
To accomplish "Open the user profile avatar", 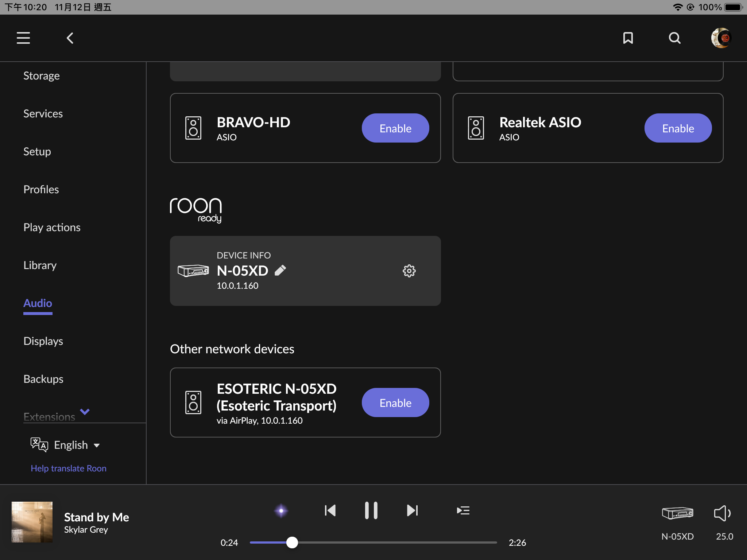I will pos(721,38).
